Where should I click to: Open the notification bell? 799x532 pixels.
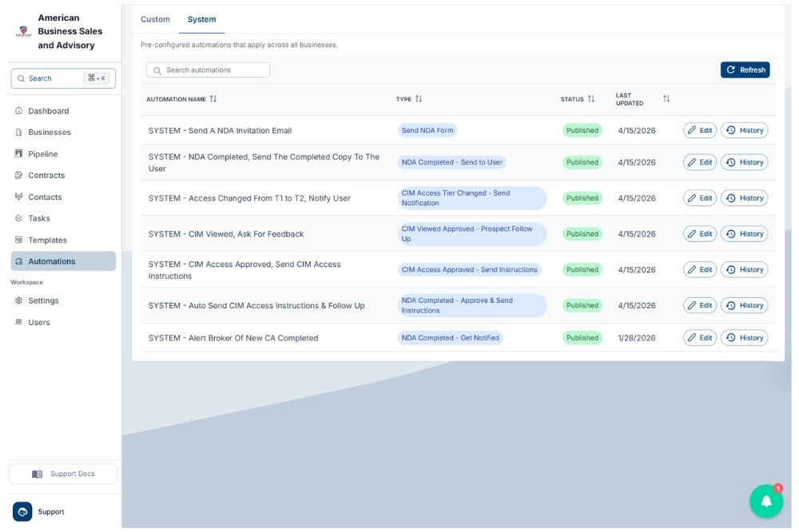[766, 502]
